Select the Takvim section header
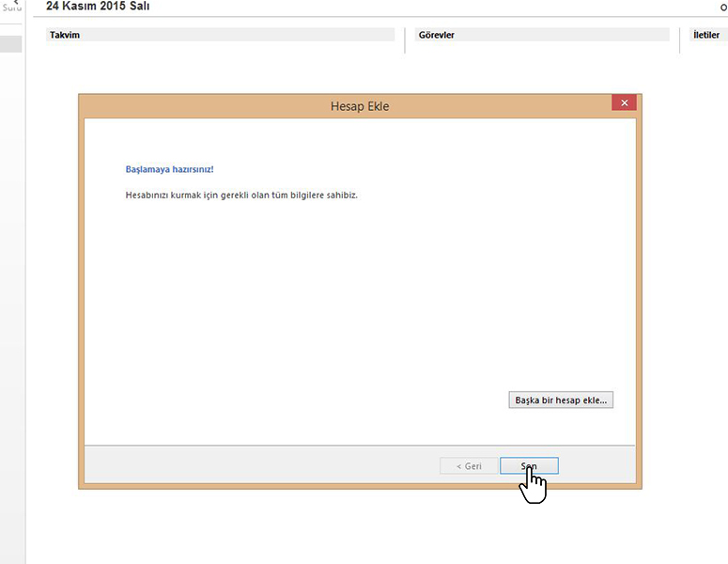728x564 pixels. point(66,35)
